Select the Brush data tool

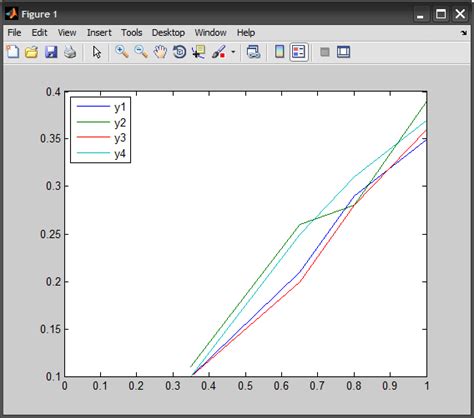click(219, 52)
